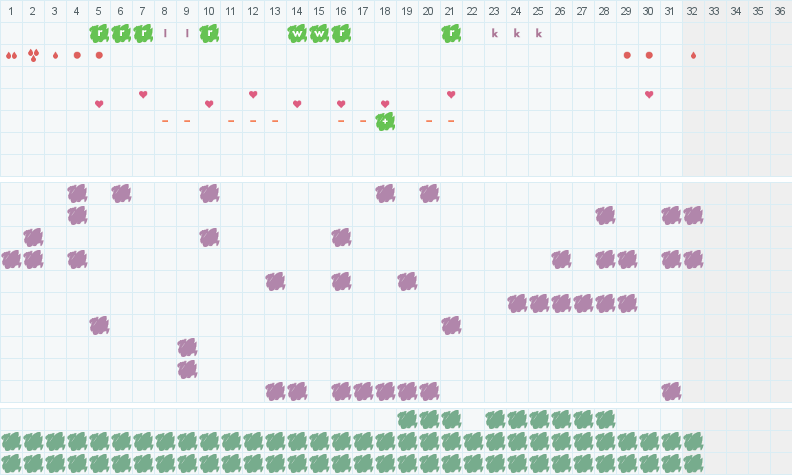Select the orange dash marker on day 11
792x475 pixels.
pos(231,121)
